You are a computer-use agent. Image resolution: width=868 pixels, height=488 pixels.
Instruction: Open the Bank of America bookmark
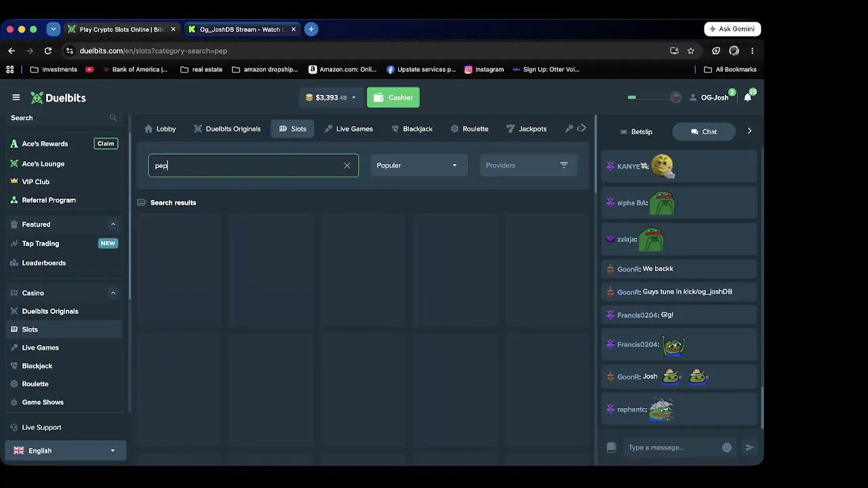tap(135, 69)
